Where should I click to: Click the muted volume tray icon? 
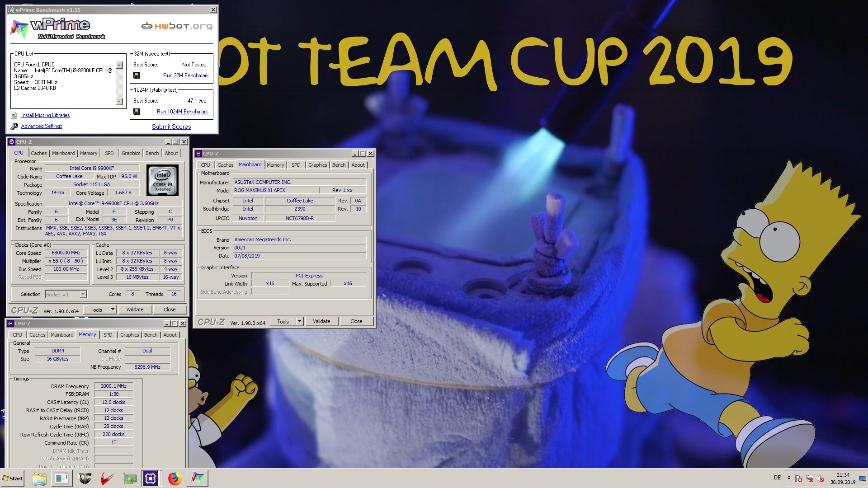(x=821, y=479)
